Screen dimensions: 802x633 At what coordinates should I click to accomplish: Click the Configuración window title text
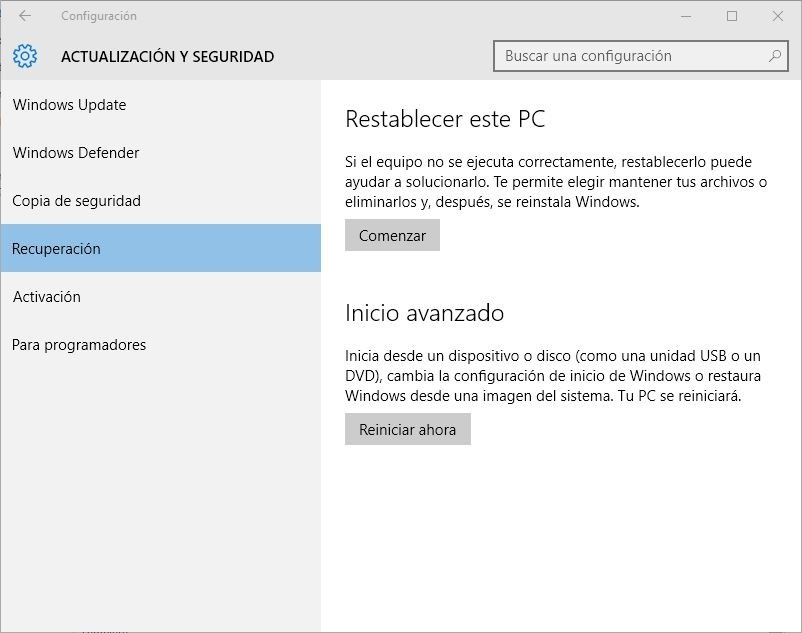99,16
